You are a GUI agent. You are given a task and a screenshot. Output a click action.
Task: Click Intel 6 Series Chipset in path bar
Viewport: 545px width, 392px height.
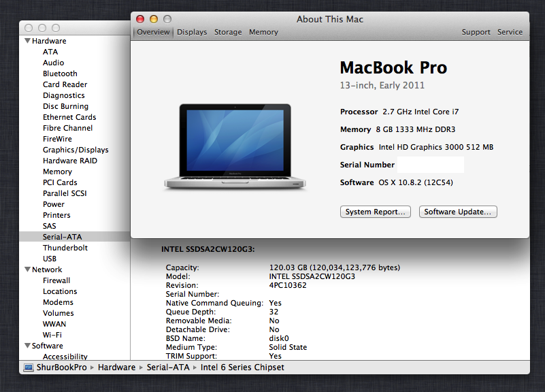[242, 367]
